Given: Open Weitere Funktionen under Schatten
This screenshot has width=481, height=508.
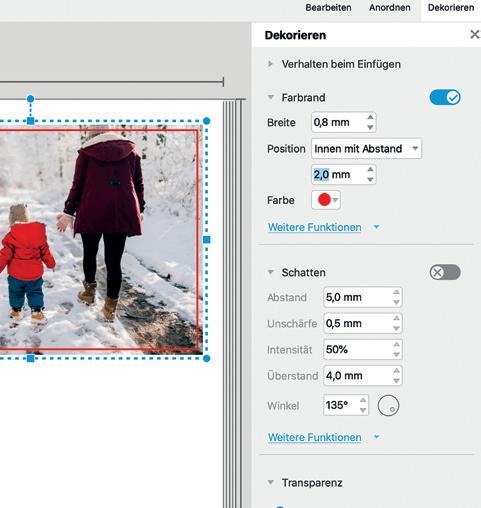Looking at the screenshot, I should click(x=315, y=437).
